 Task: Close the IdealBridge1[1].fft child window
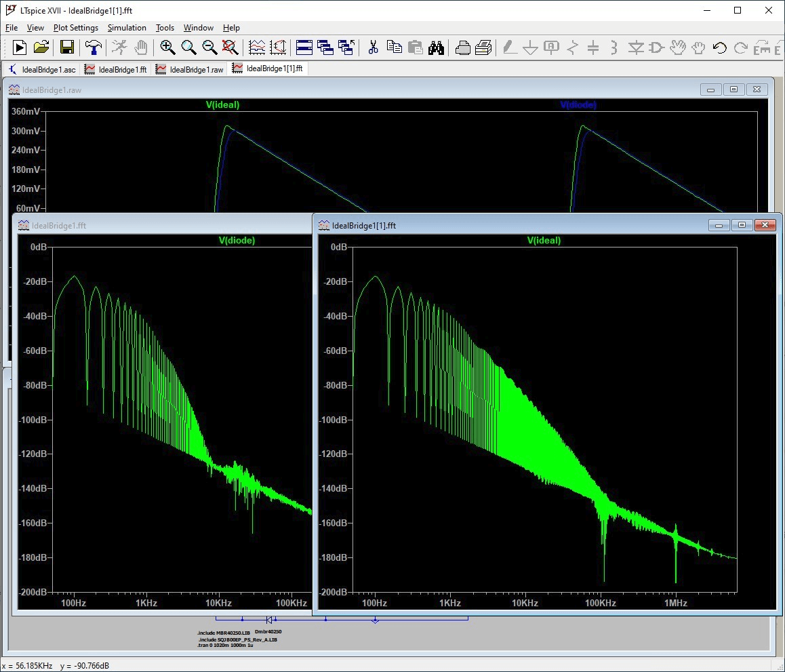[765, 225]
